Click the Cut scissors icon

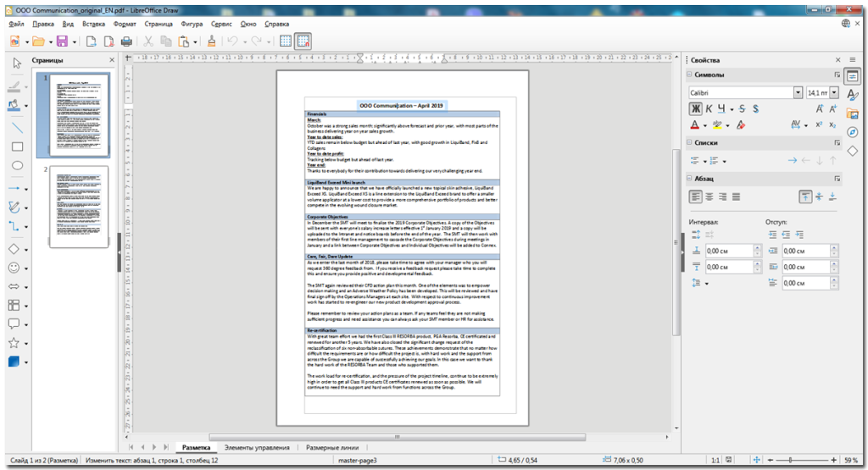(x=147, y=41)
